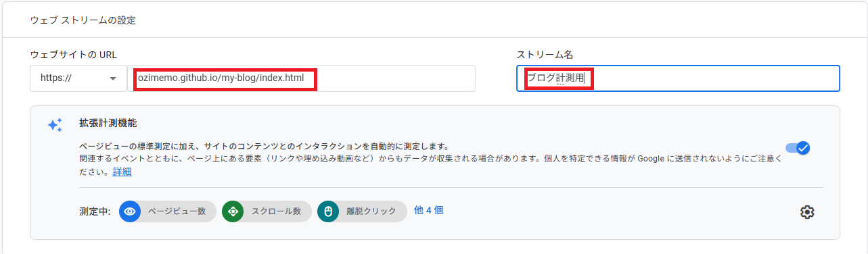
Task: Click the green scroll tracking icon
Action: (x=233, y=211)
